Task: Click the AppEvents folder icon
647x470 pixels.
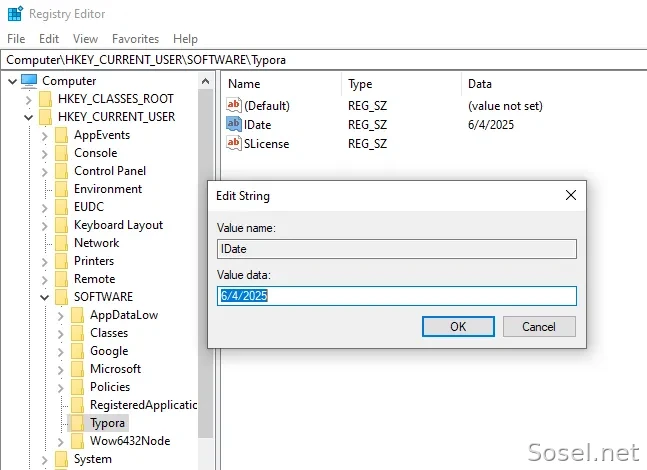Action: click(x=61, y=135)
